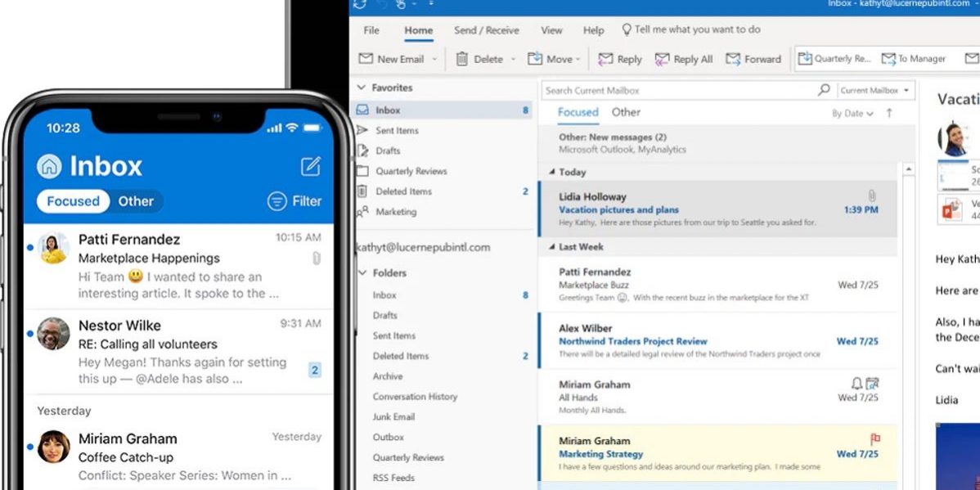The width and height of the screenshot is (980, 490).
Task: Open the View ribbon tab
Action: [x=551, y=29]
